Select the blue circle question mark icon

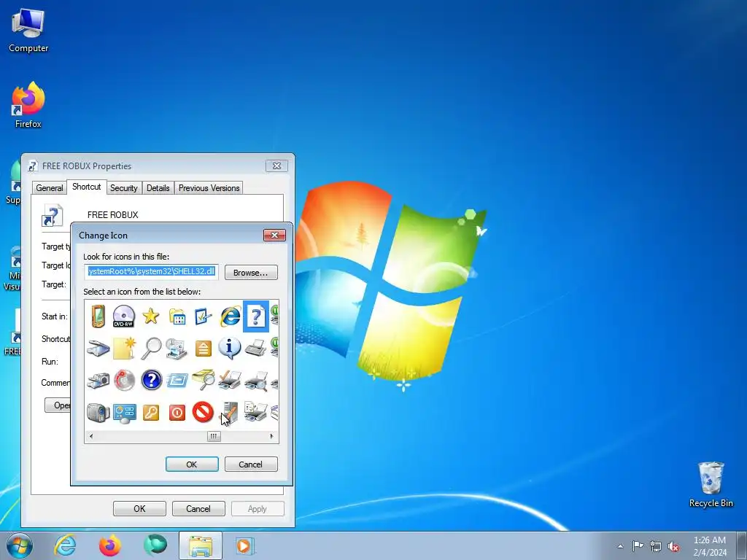151,381
